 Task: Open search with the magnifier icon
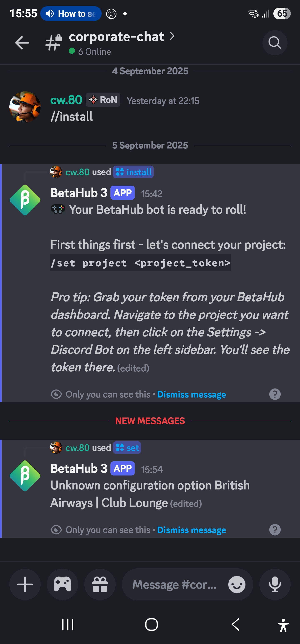[275, 43]
